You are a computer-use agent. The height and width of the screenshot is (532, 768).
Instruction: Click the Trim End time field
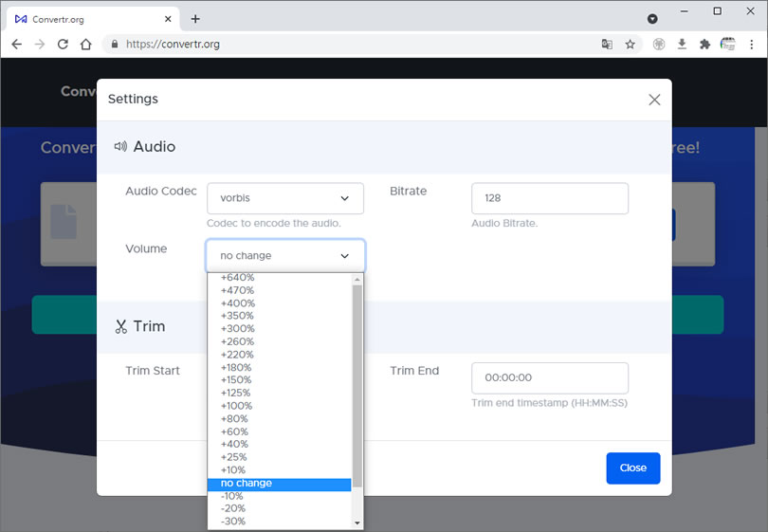550,377
